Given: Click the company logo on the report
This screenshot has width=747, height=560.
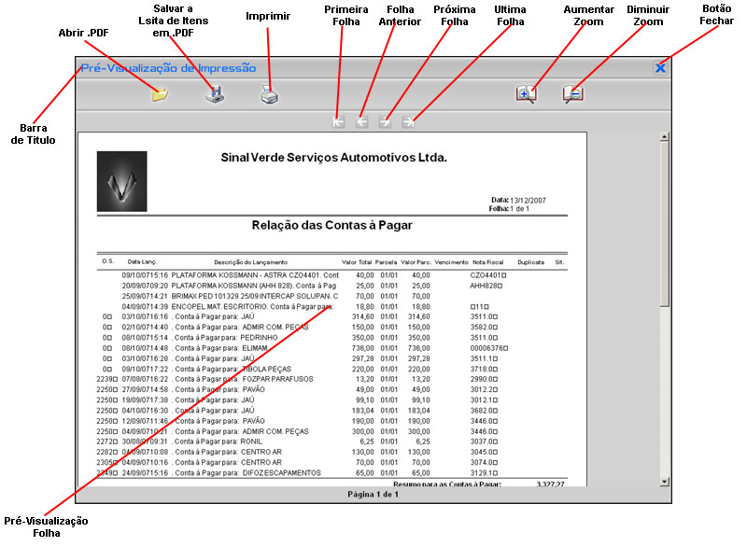Looking at the screenshot, I should tap(121, 180).
